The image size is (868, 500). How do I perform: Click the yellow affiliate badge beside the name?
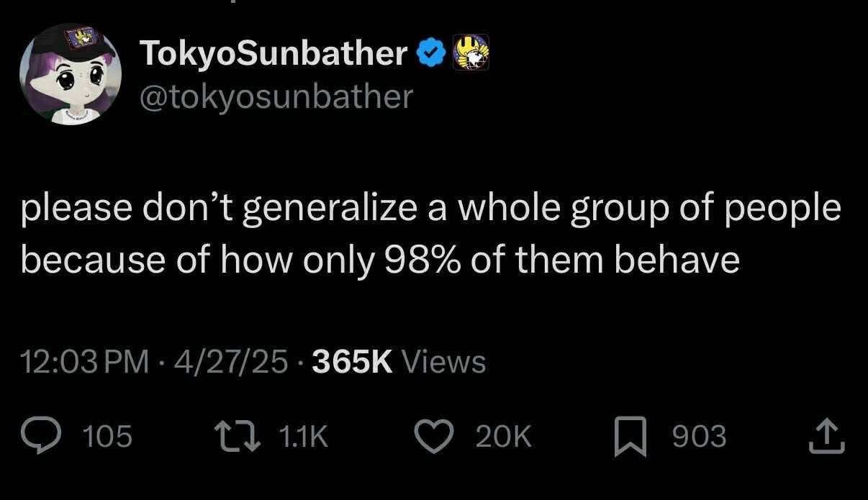point(470,52)
